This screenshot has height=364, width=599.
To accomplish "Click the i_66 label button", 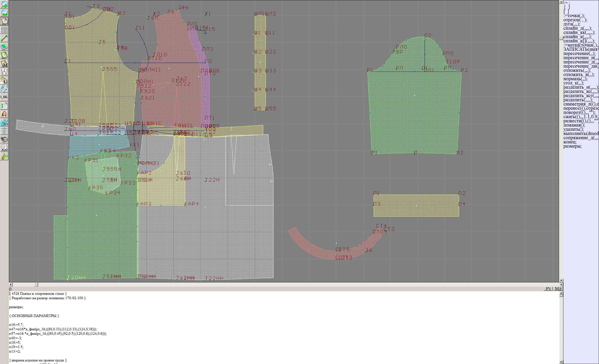I will 4,97.
